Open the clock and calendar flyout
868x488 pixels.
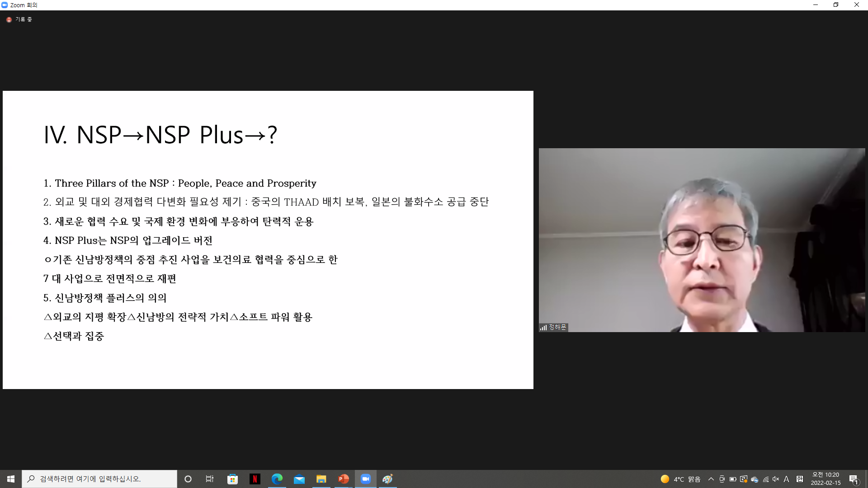pyautogui.click(x=826, y=479)
